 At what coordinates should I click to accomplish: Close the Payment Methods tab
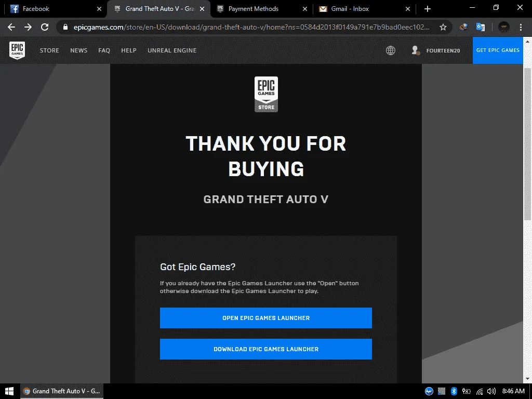[x=304, y=9]
